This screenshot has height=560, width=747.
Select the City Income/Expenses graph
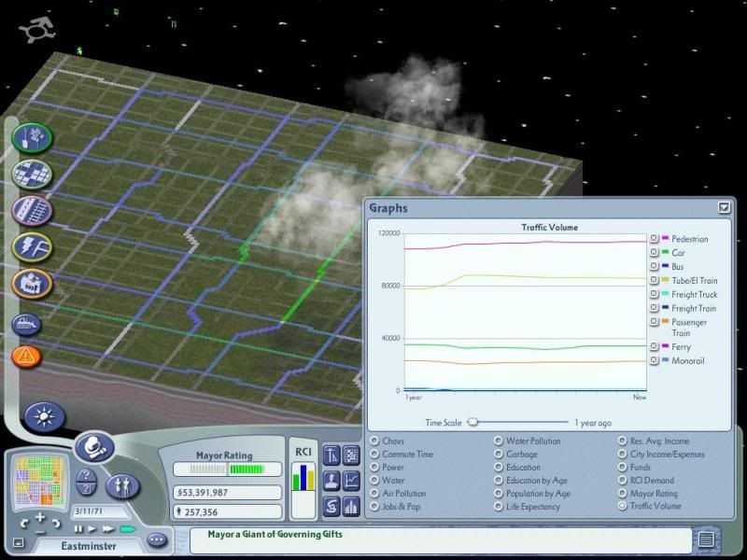coord(622,455)
